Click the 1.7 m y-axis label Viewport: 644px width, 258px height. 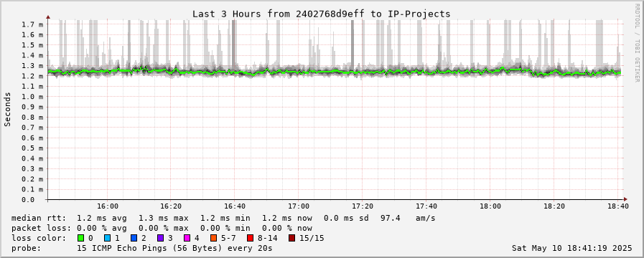(32, 24)
